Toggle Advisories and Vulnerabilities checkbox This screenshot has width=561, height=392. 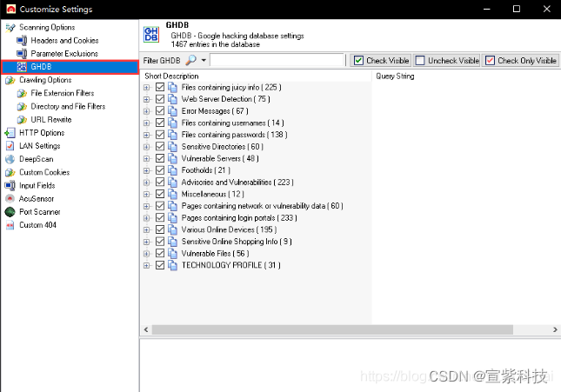pos(160,183)
